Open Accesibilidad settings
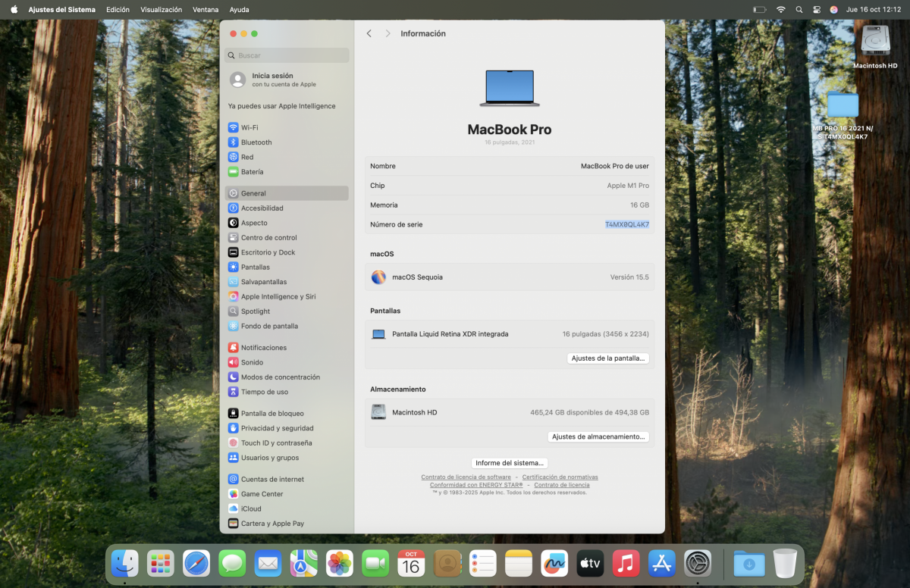Image resolution: width=910 pixels, height=588 pixels. (262, 208)
